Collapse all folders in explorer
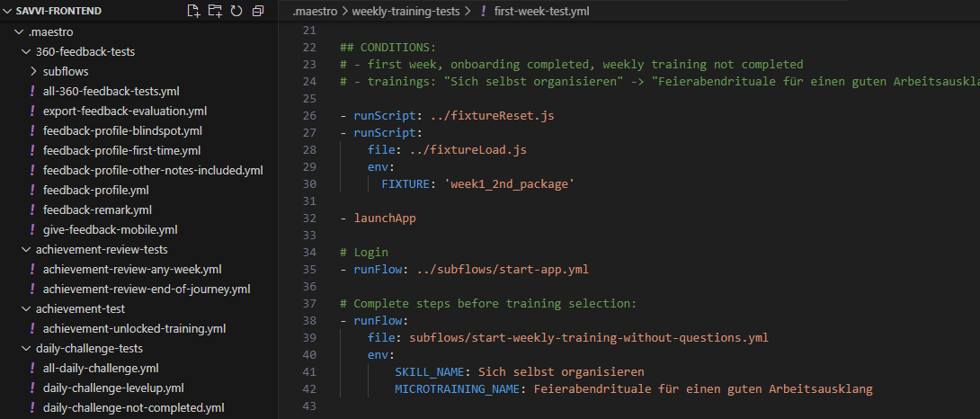 tap(258, 11)
